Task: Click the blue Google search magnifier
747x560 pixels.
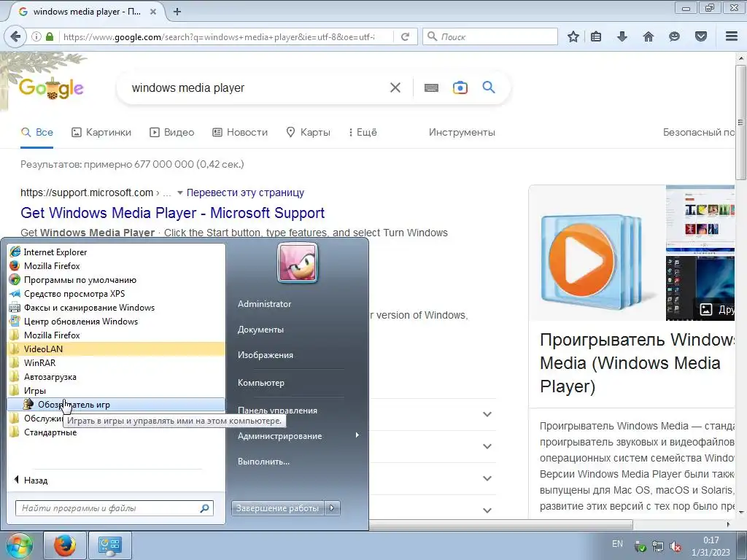Action: (x=488, y=87)
